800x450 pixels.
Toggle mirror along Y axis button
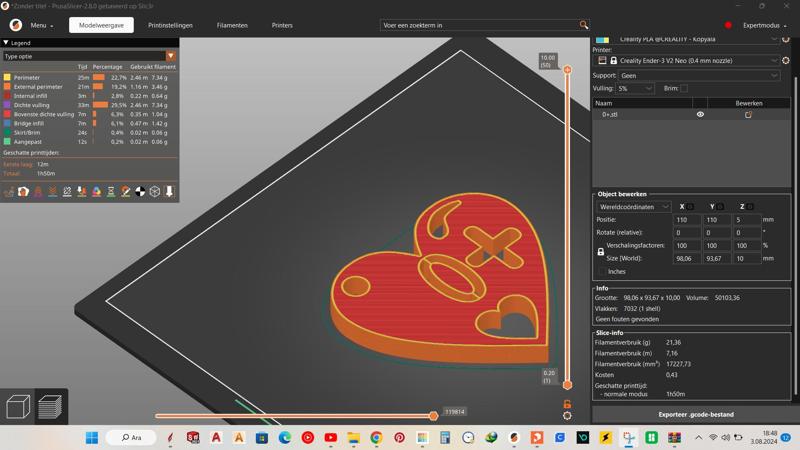pyautogui.click(x=720, y=207)
